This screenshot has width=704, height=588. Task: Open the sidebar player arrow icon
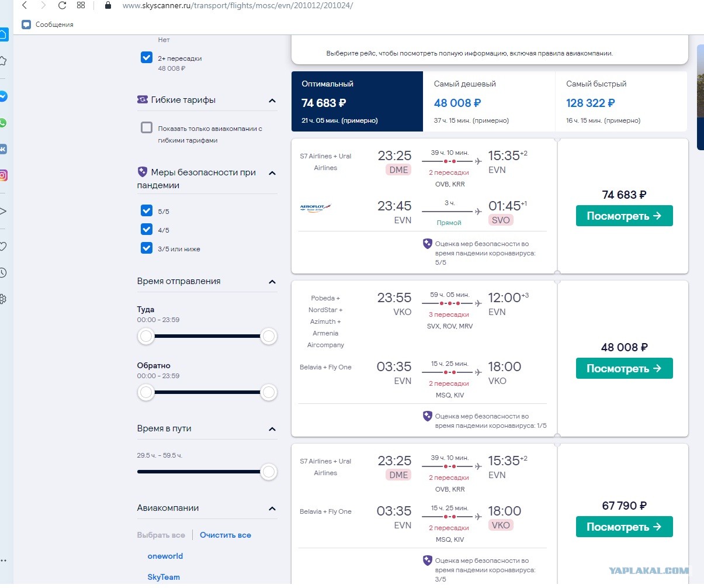click(x=3, y=211)
